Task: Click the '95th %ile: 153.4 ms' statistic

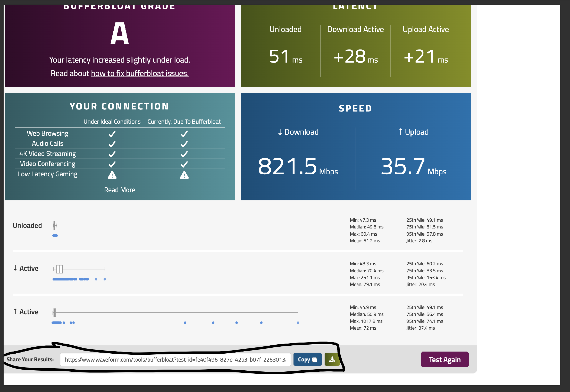Action: point(426,278)
